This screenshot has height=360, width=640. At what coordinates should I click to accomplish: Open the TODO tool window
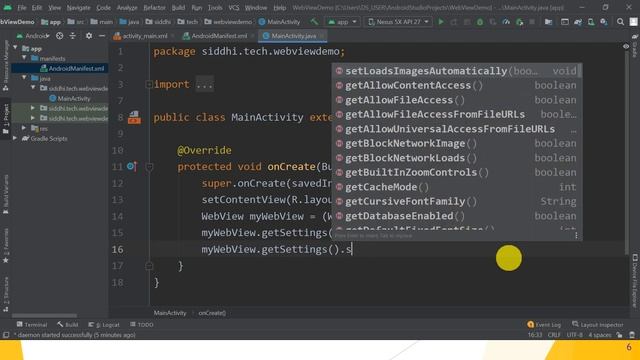pyautogui.click(x=142, y=324)
